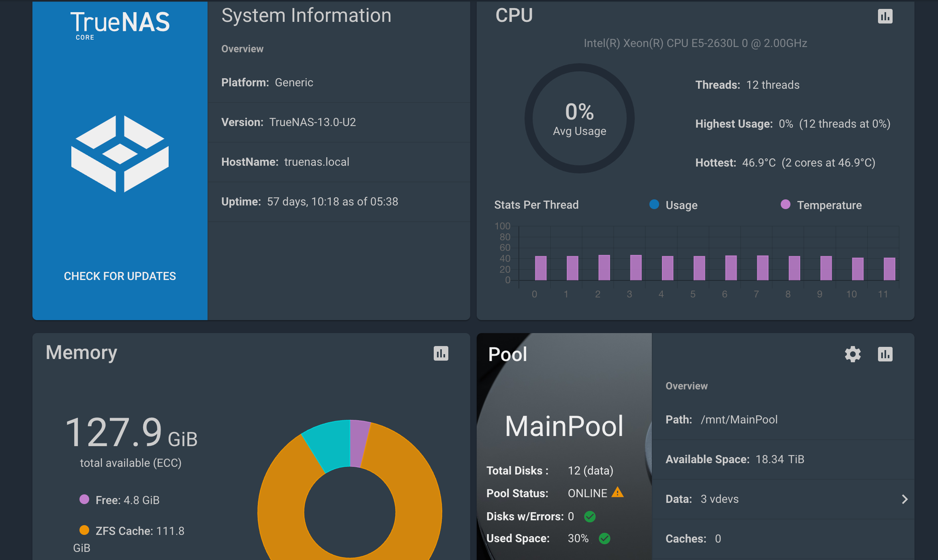Image resolution: width=938 pixels, height=560 pixels.
Task: Click CHECK FOR UPDATES button
Action: (120, 276)
